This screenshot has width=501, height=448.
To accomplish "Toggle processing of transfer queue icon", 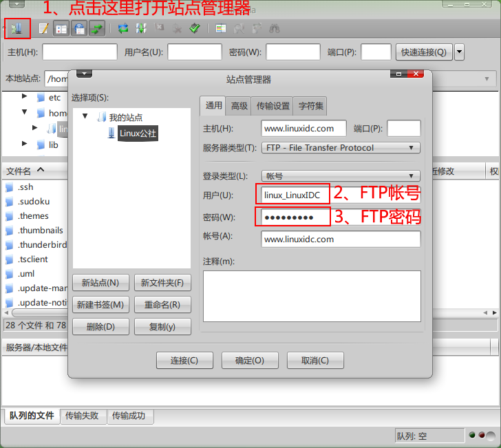I will (141, 29).
